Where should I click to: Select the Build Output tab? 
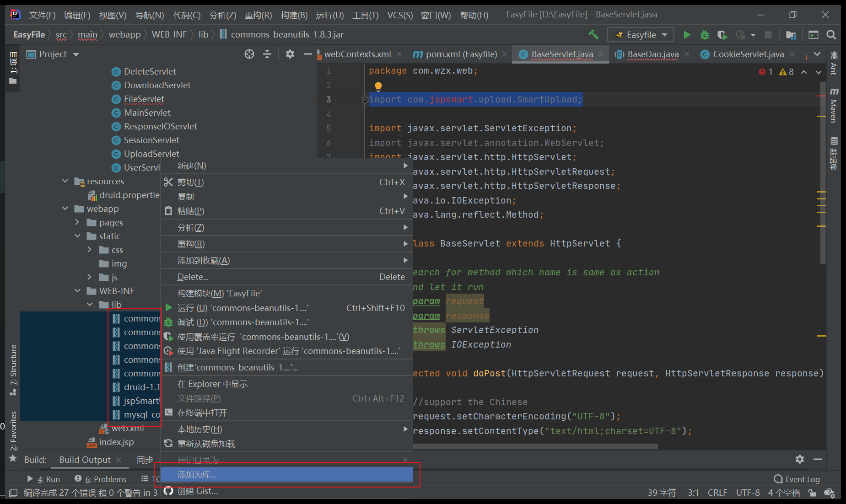coord(85,460)
